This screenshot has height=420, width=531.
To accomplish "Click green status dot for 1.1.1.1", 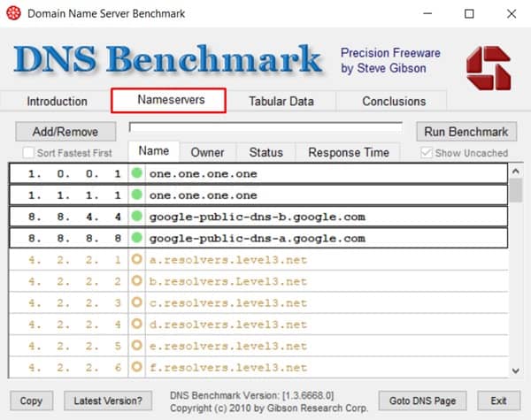I will pos(137,195).
